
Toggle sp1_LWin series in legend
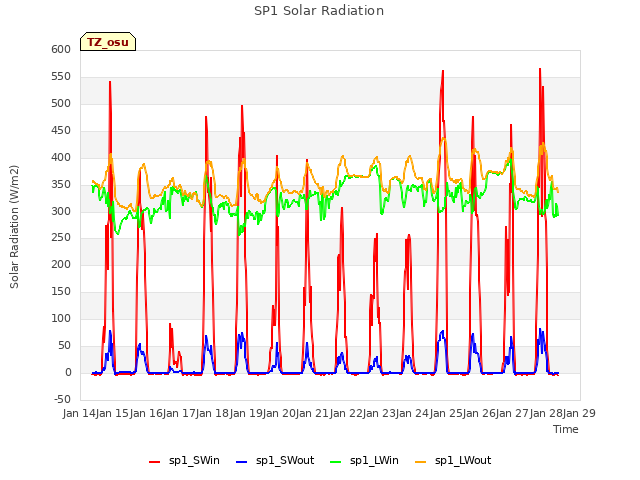pyautogui.click(x=364, y=461)
